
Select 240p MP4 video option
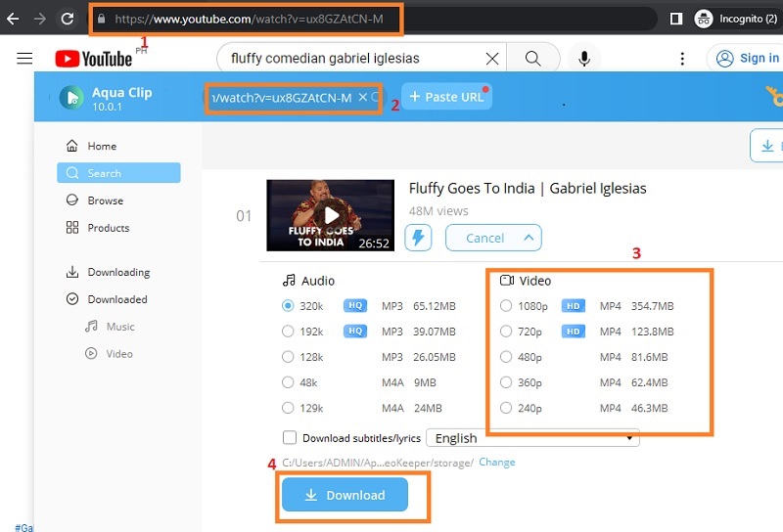[506, 408]
